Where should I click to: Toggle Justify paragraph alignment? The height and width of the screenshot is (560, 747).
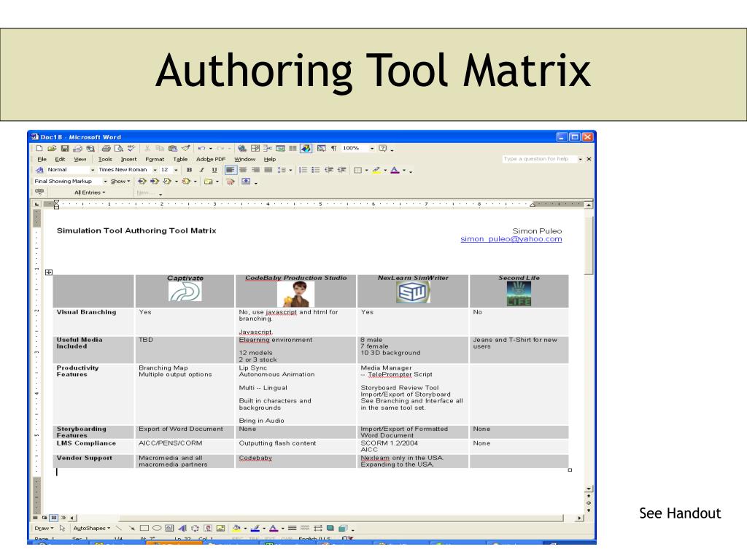[x=268, y=170]
